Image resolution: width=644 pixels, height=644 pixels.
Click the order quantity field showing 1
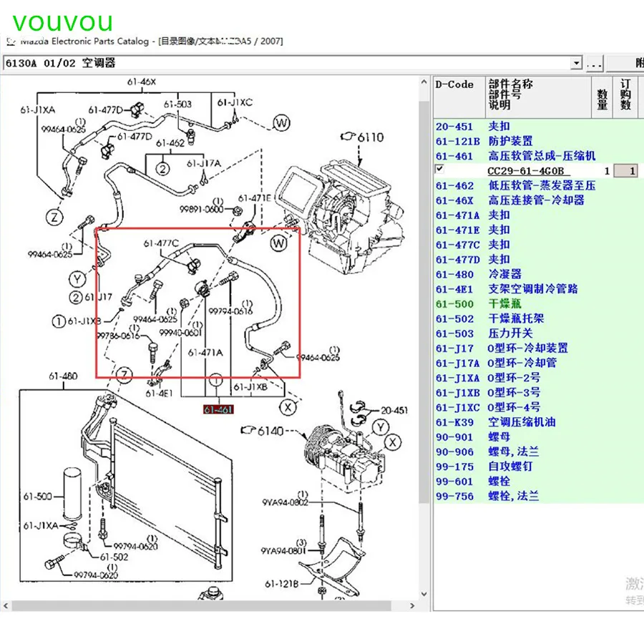625,171
